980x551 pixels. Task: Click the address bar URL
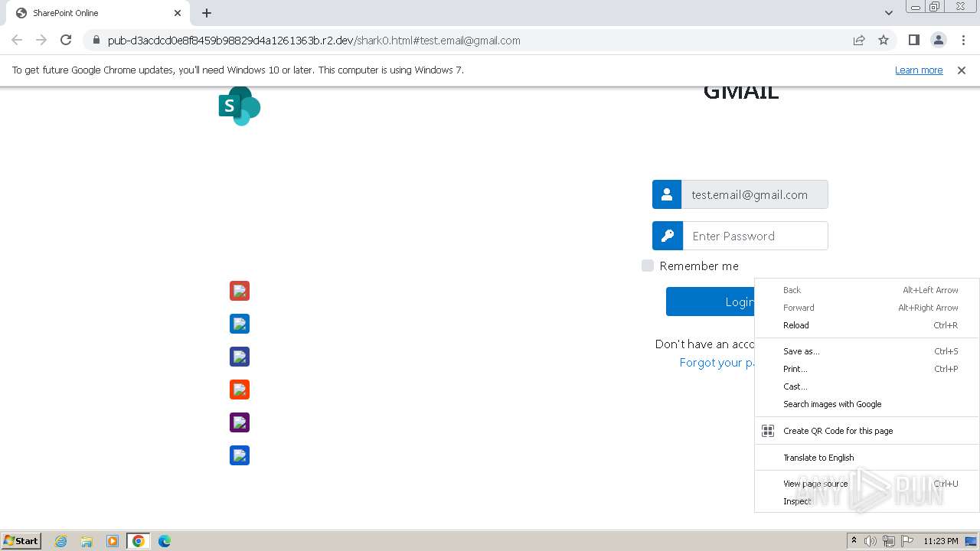(314, 41)
